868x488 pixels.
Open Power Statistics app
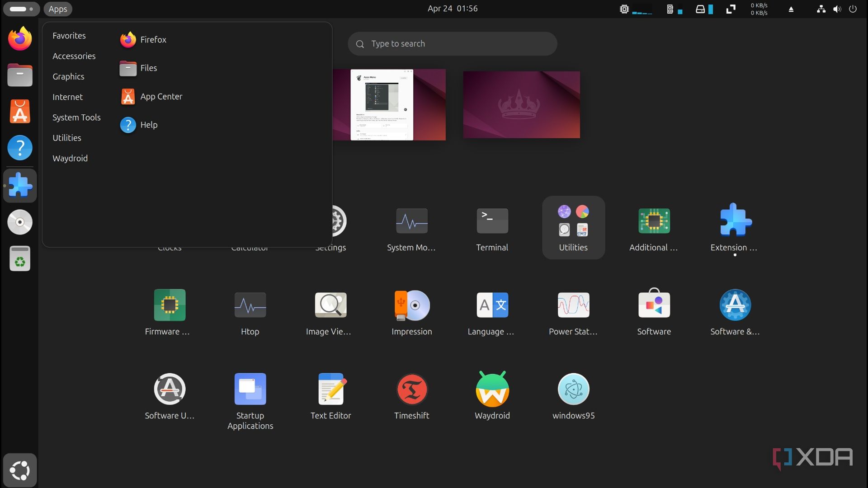(x=573, y=312)
